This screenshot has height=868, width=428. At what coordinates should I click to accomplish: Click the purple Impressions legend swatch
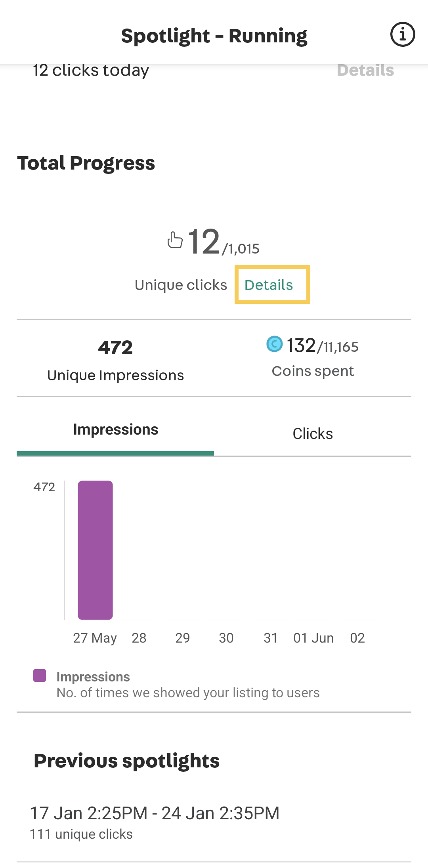pos(40,675)
